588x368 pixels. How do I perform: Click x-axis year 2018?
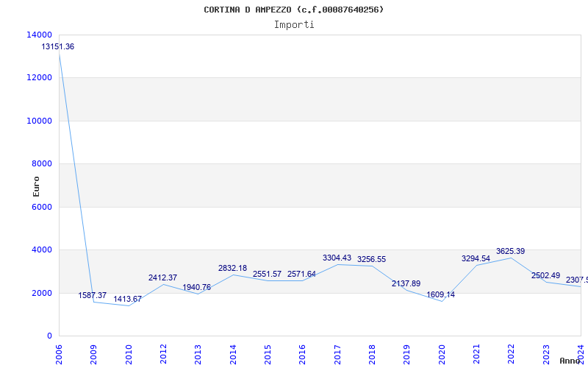pyautogui.click(x=372, y=355)
